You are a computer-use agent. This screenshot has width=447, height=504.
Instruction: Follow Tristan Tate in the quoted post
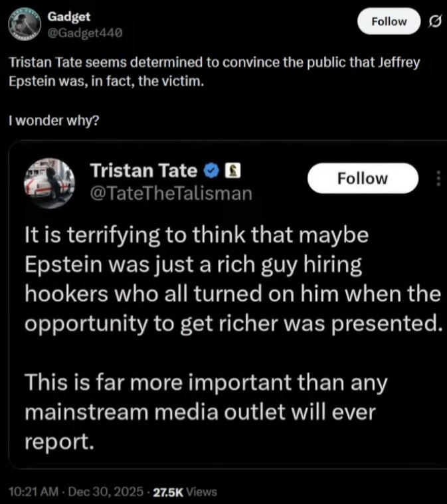(x=363, y=178)
